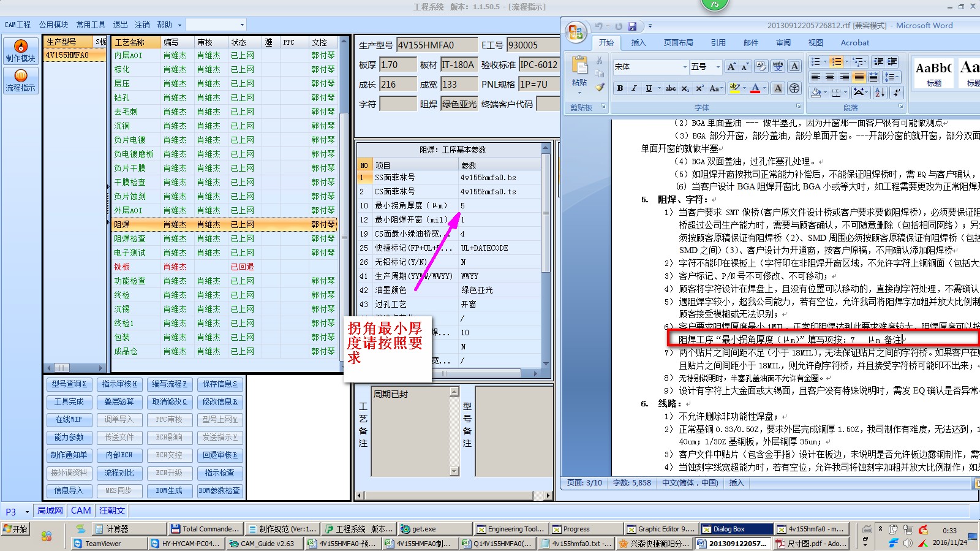The image size is (980, 551).
Task: Open the 流程指示 sidebar icon
Action: pyautogui.click(x=21, y=80)
